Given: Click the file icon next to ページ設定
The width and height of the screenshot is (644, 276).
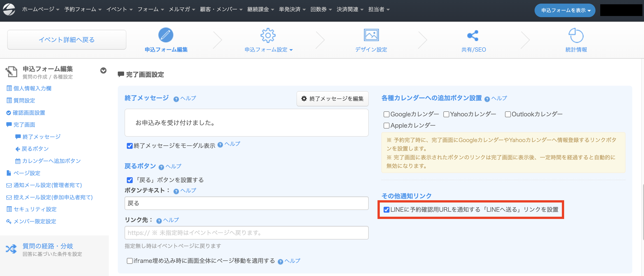Looking at the screenshot, I should [9, 173].
